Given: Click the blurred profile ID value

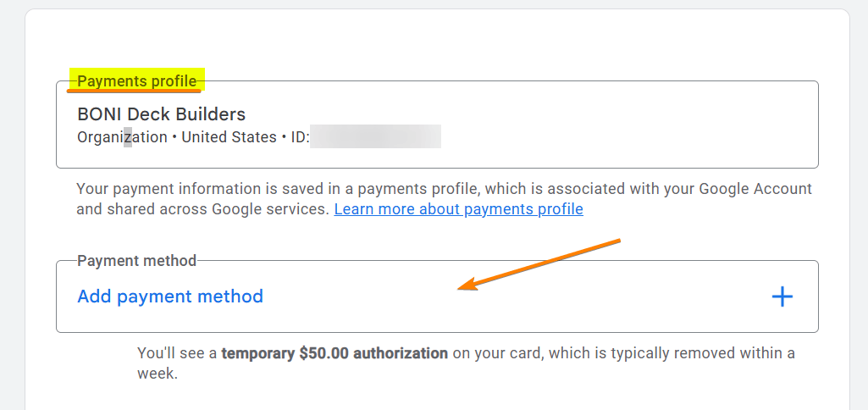Looking at the screenshot, I should click(375, 137).
